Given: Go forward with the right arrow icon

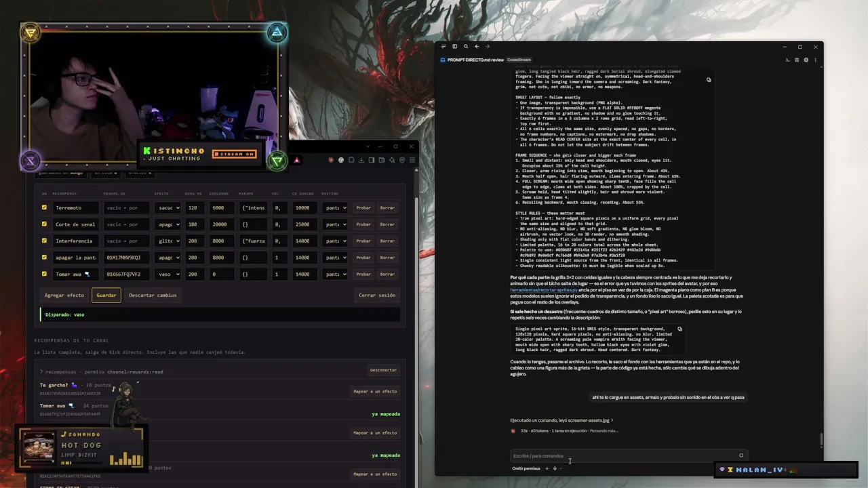Looking at the screenshot, I should 488,47.
